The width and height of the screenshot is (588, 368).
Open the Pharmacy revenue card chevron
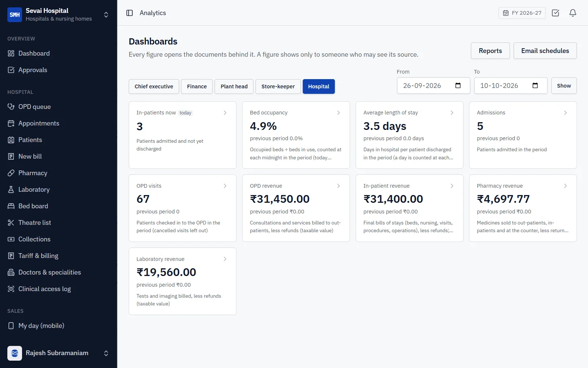coord(565,186)
